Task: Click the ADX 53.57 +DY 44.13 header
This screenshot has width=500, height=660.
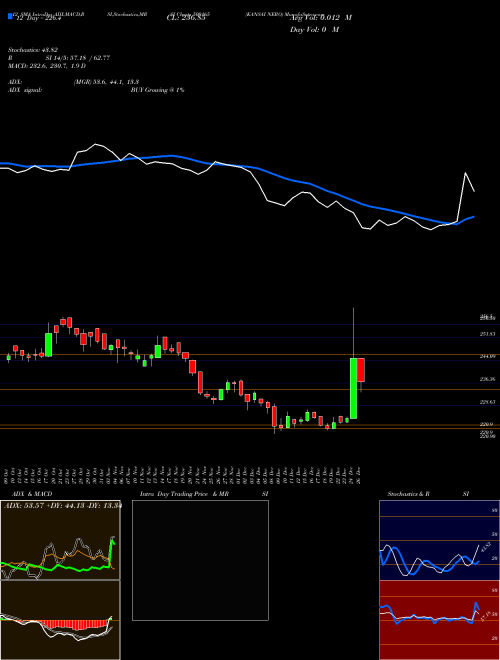Action: pos(62,506)
